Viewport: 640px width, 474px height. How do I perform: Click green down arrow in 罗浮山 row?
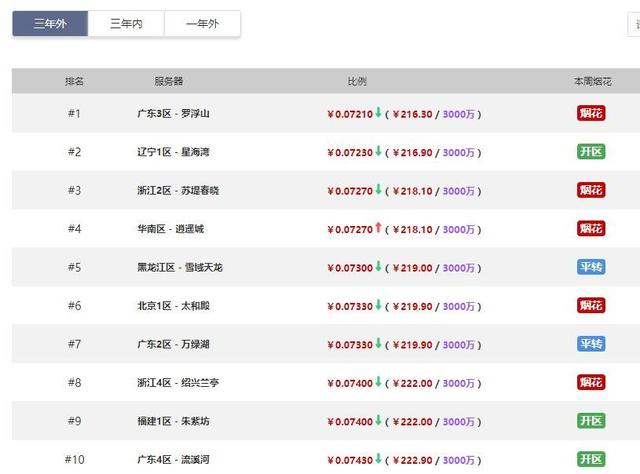pyautogui.click(x=378, y=113)
